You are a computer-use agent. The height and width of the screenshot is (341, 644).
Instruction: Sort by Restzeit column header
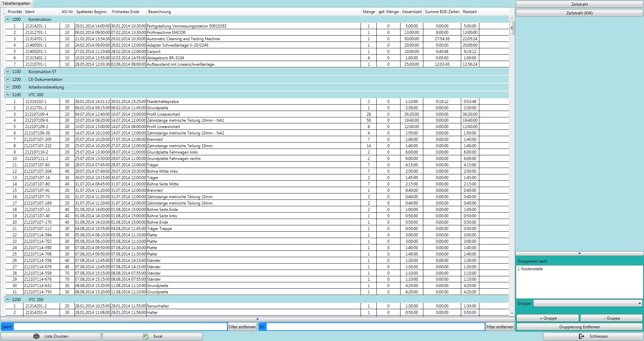(x=470, y=12)
